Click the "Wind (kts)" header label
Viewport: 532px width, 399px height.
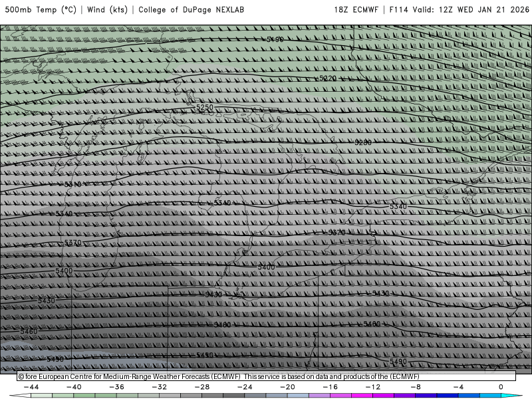(107, 9)
